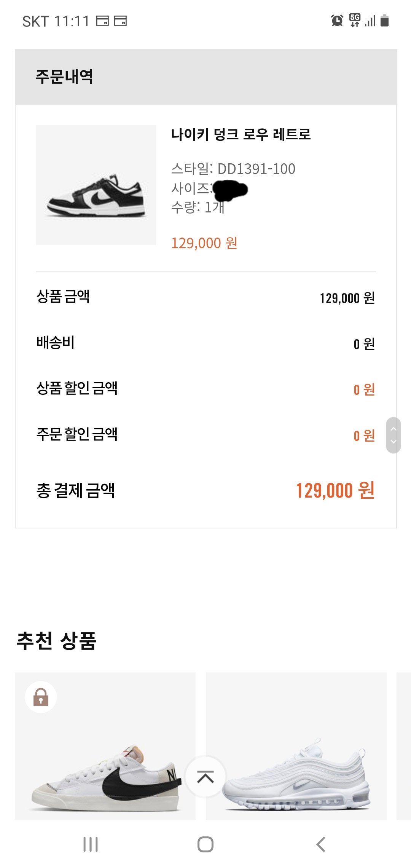Tap the alarm clock icon in status bar

337,21
